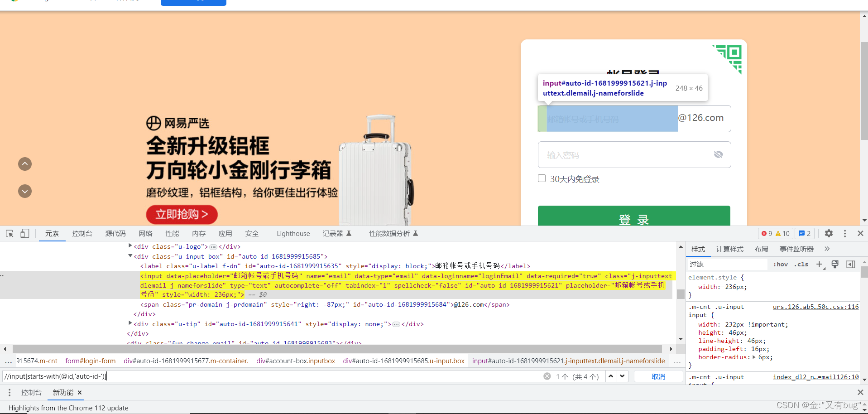Open the 性能数据分析 tab
The height and width of the screenshot is (414, 868).
393,234
